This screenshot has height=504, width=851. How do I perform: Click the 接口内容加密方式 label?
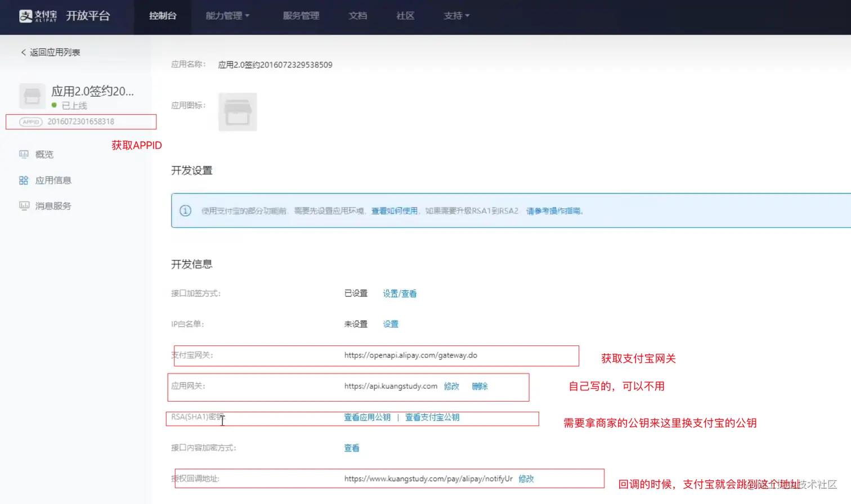[x=204, y=448]
